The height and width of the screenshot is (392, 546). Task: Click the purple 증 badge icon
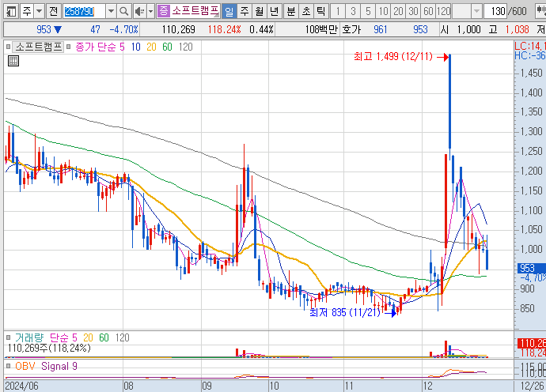163,12
